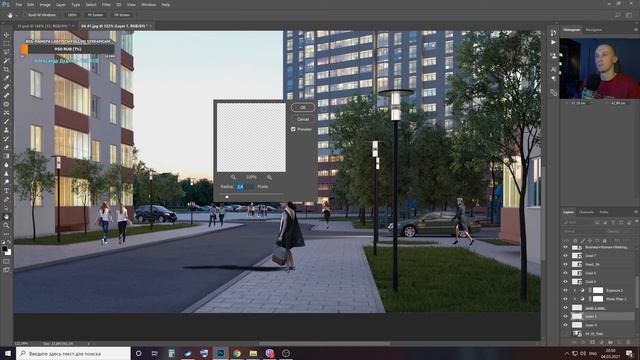Select the Zoom tool in the toolbar

pos(6,225)
